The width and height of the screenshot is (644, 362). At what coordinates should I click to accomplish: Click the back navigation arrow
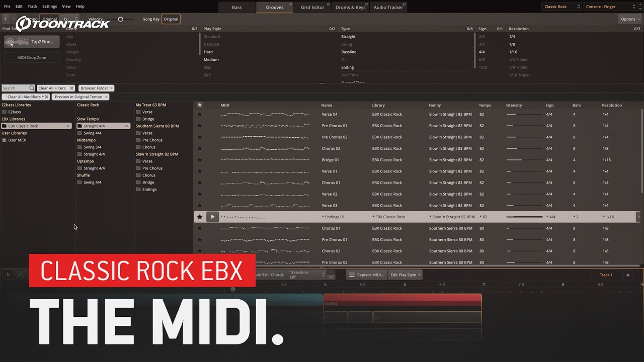click(6, 19)
